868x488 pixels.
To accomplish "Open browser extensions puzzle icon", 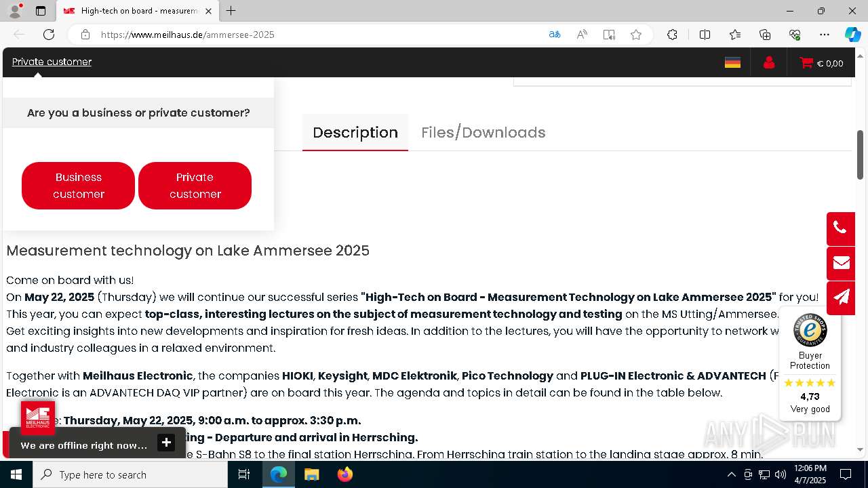I will point(672,35).
